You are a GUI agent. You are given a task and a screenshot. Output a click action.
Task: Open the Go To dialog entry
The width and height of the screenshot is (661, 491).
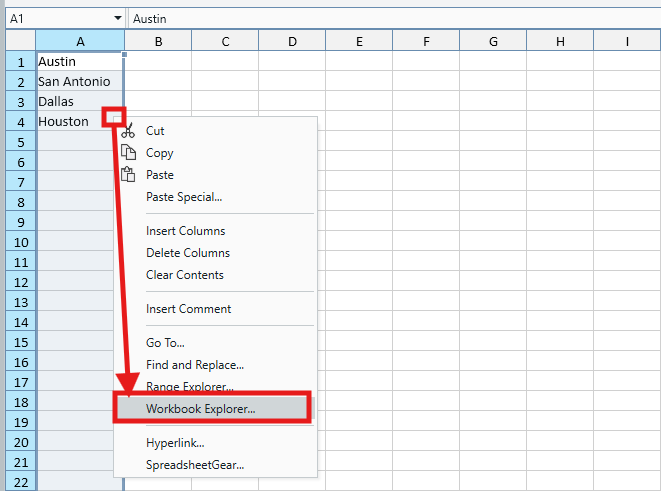click(x=165, y=343)
